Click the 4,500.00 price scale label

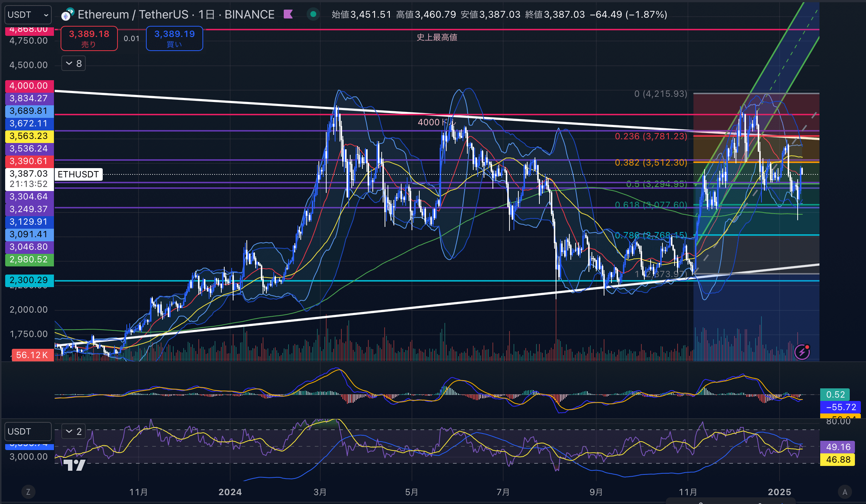29,65
